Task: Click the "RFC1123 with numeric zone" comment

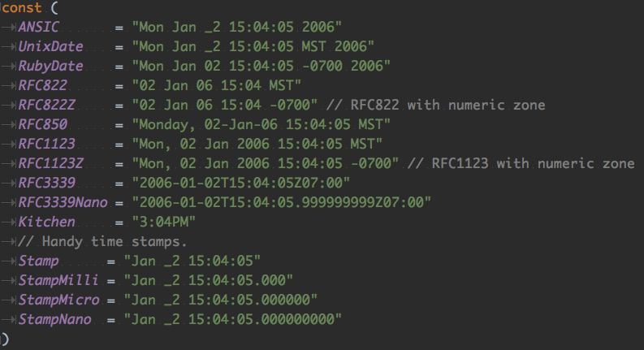Action: 521,163
